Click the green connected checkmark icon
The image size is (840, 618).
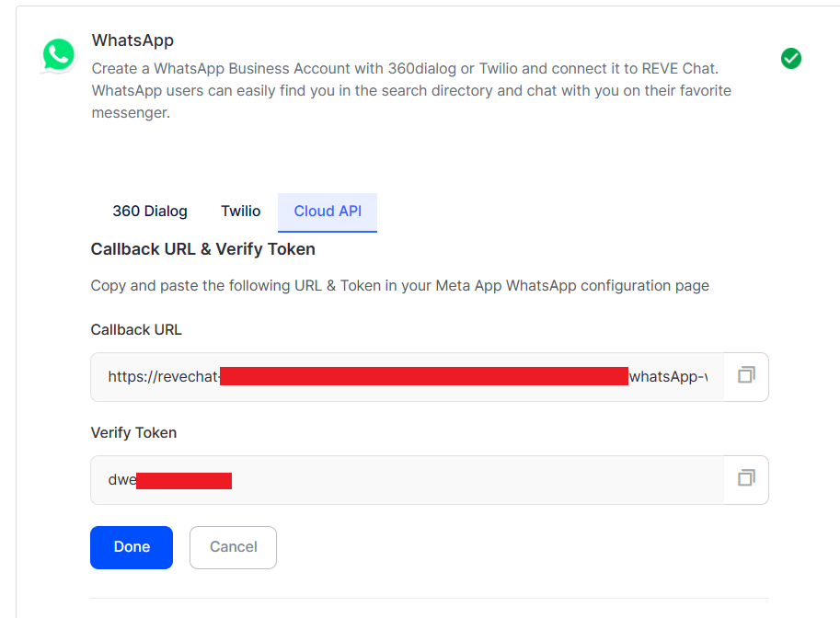pyautogui.click(x=790, y=58)
